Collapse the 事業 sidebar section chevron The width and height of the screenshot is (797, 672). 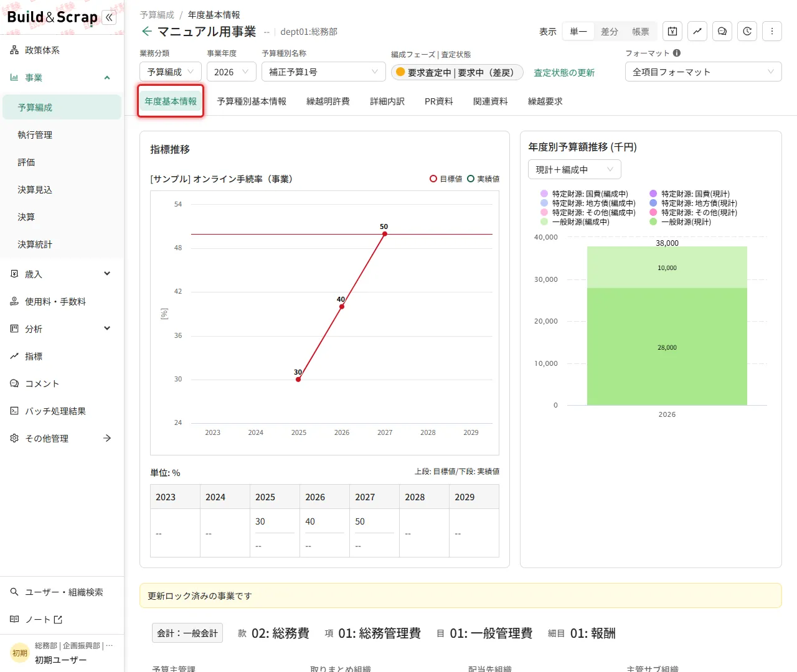click(107, 78)
